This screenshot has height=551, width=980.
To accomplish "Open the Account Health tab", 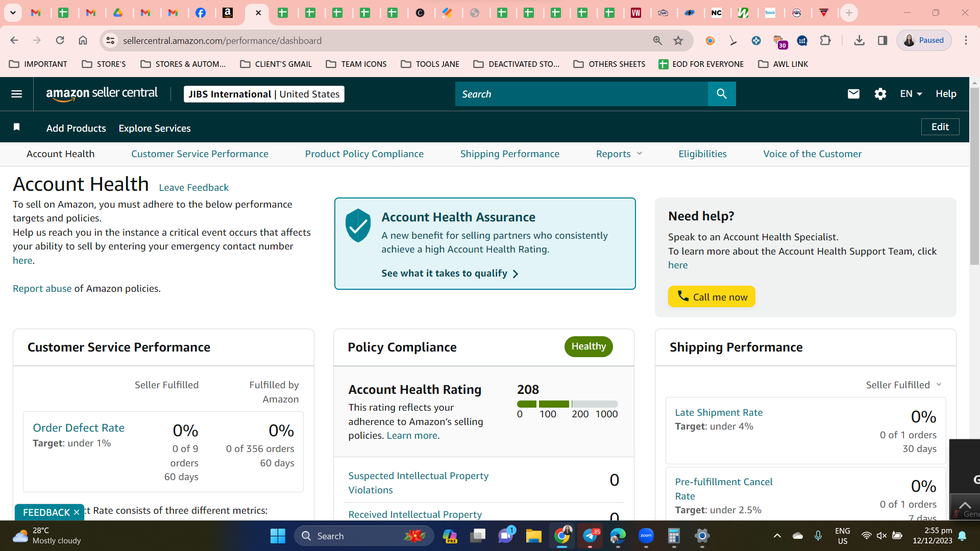I will (60, 154).
